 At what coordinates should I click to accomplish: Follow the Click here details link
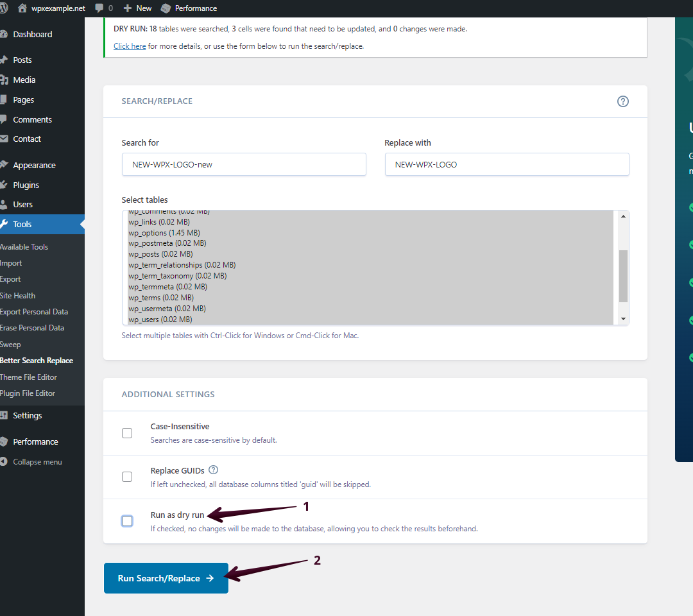pos(130,46)
